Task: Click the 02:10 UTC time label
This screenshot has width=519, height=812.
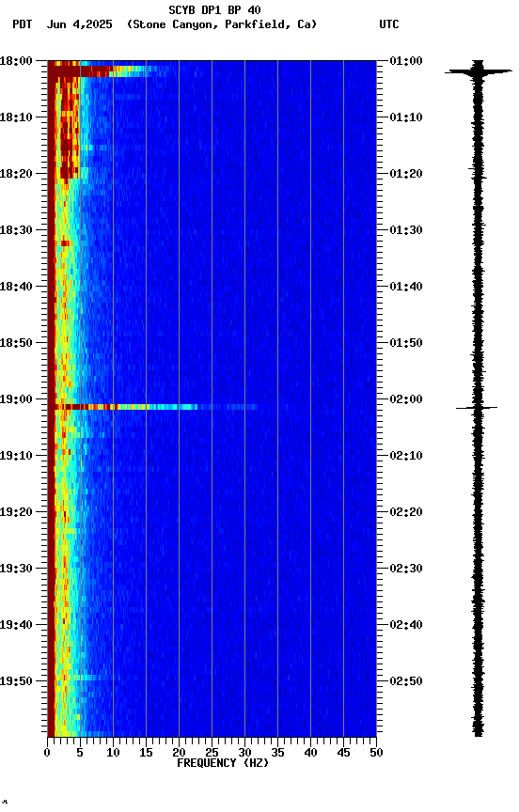Action: pos(406,456)
